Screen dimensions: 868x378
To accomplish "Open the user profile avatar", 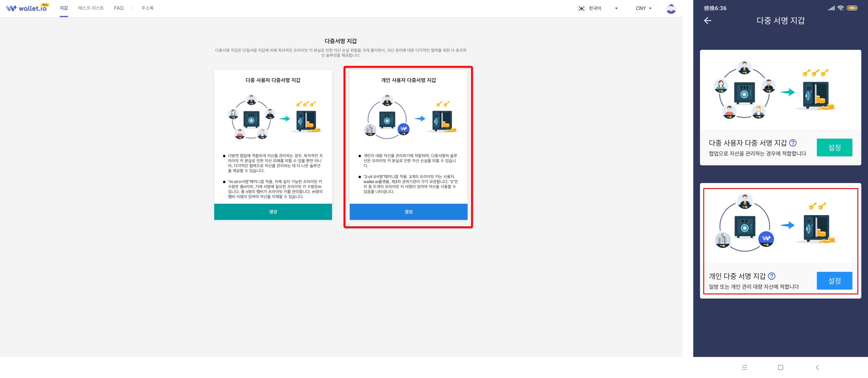I will (x=671, y=9).
